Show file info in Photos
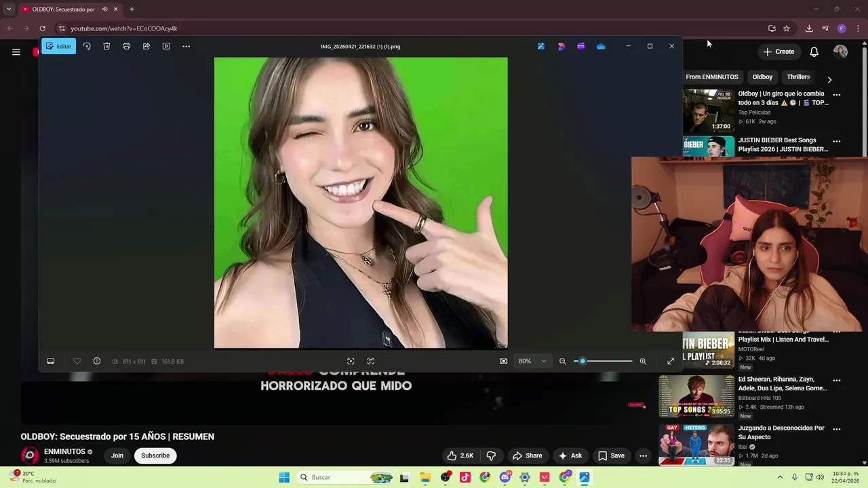Screen dimensions: 868x488 [x=97, y=361]
